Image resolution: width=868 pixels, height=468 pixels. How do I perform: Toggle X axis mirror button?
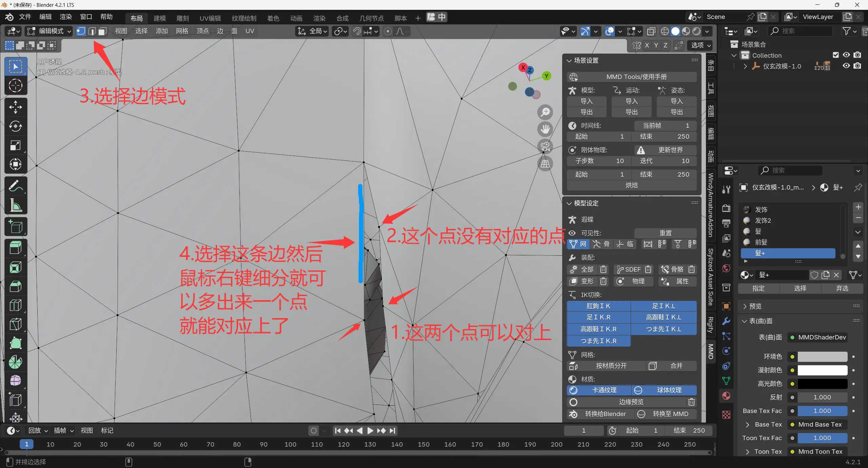647,45
